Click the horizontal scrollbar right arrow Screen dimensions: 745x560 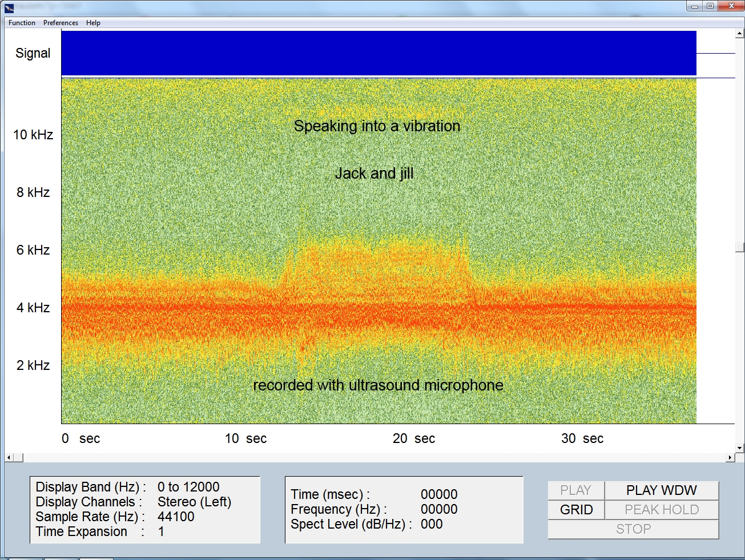pyautogui.click(x=730, y=457)
